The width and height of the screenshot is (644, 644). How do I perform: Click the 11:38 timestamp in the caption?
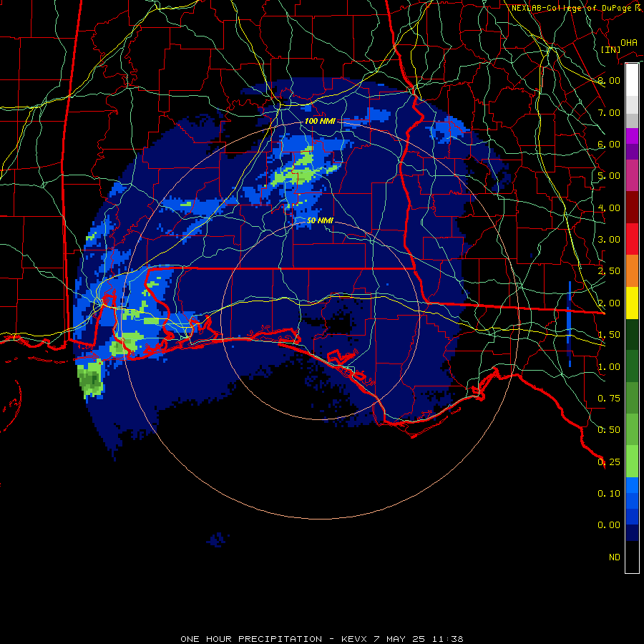(448, 639)
